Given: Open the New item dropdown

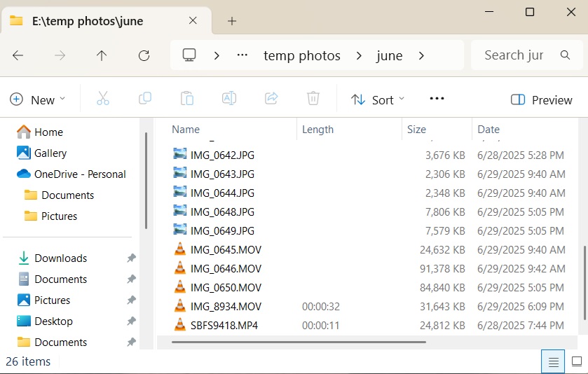Looking at the screenshot, I should pos(38,99).
